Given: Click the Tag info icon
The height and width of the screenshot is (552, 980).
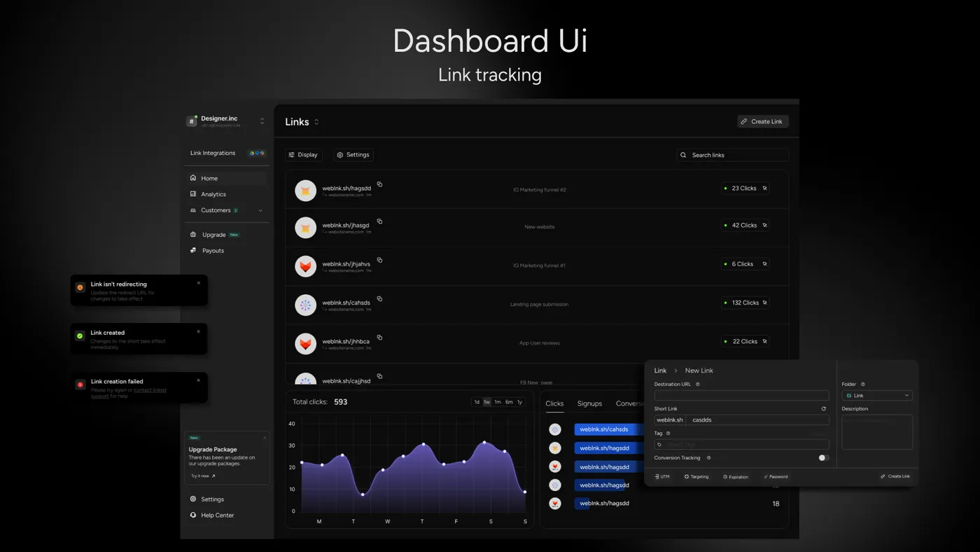Looking at the screenshot, I should pyautogui.click(x=668, y=433).
